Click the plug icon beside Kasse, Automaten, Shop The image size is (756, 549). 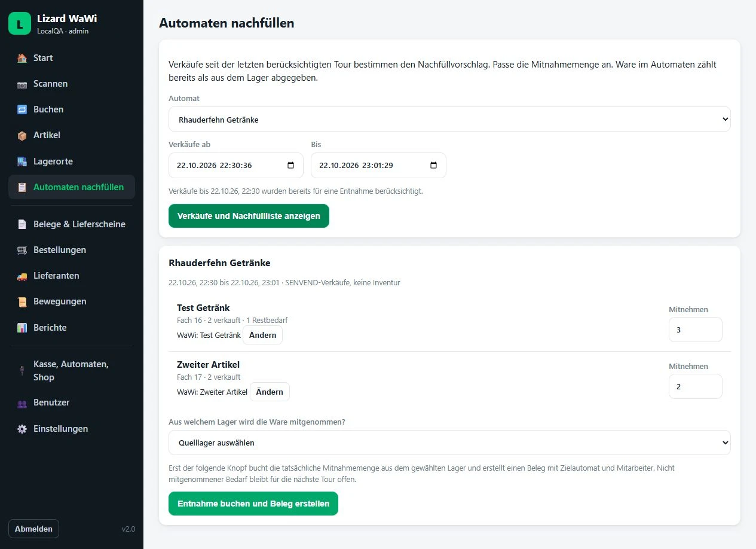pyautogui.click(x=22, y=371)
